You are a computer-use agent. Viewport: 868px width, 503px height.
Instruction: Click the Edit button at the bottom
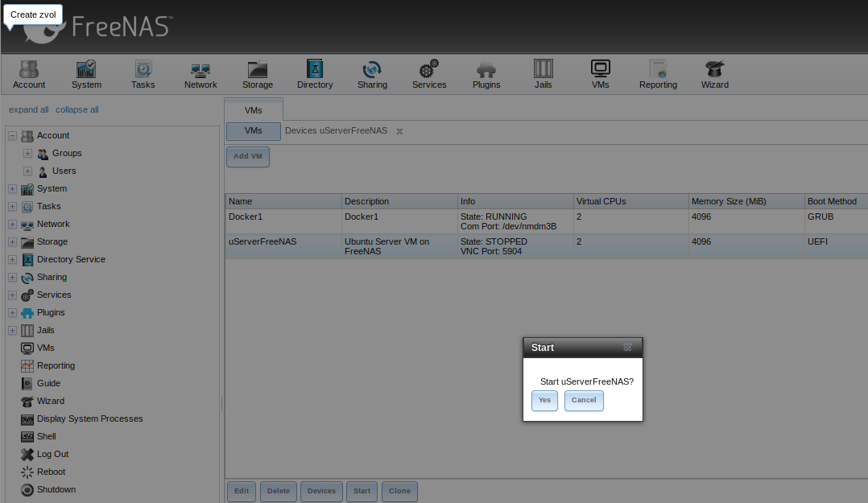click(x=242, y=492)
